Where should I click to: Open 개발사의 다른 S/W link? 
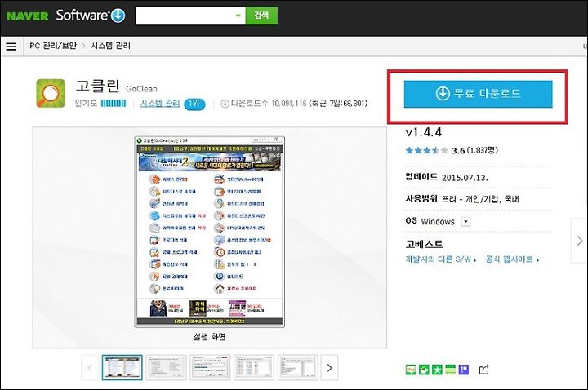[441, 259]
